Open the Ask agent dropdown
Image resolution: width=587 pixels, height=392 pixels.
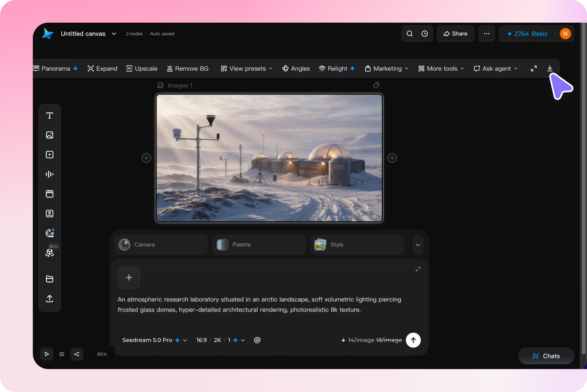pos(496,68)
